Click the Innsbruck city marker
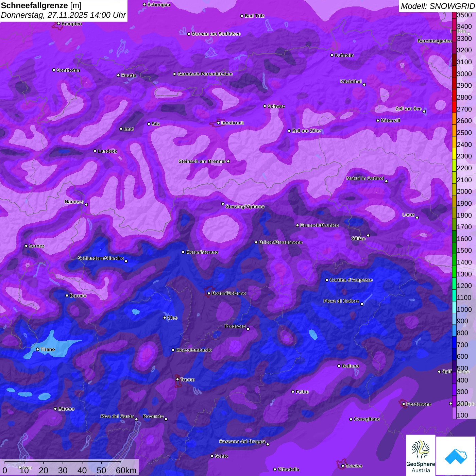Screen dimensions: 476x476 tap(218, 123)
